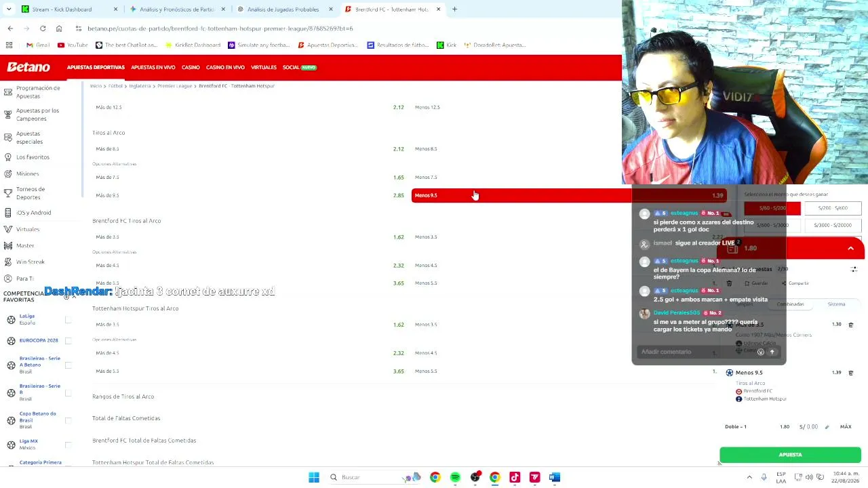Open the Windows Start menu

tap(314, 477)
